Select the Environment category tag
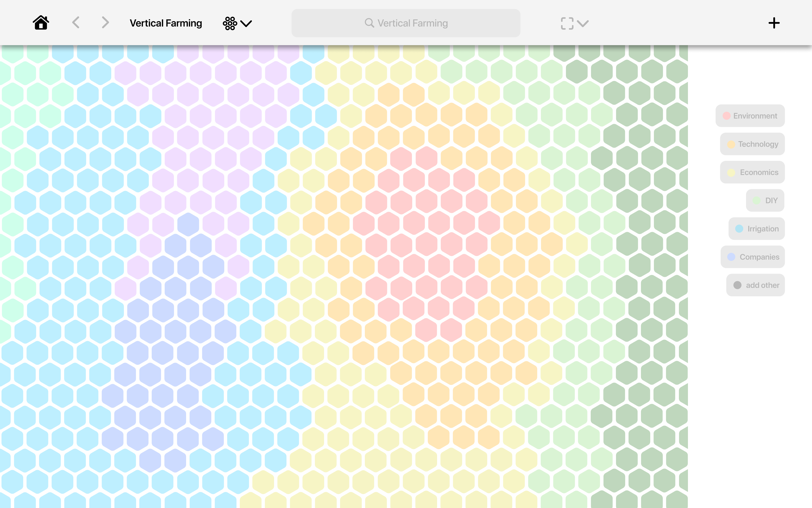 point(750,116)
